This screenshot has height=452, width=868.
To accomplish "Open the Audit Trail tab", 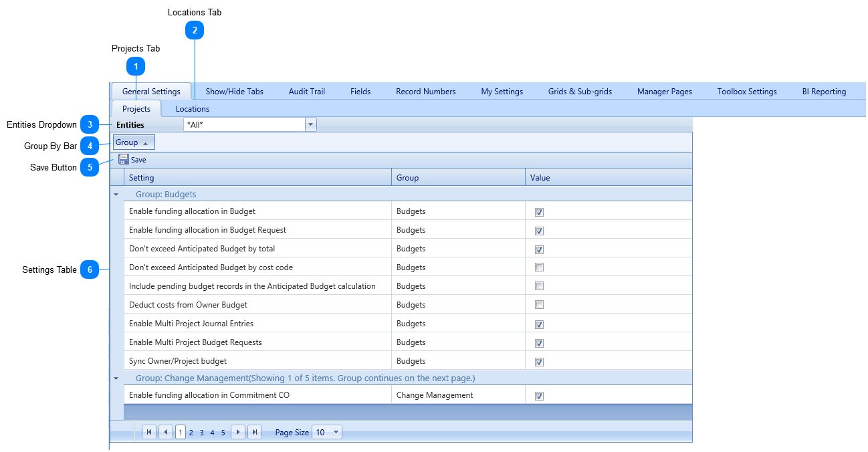I will coord(307,92).
